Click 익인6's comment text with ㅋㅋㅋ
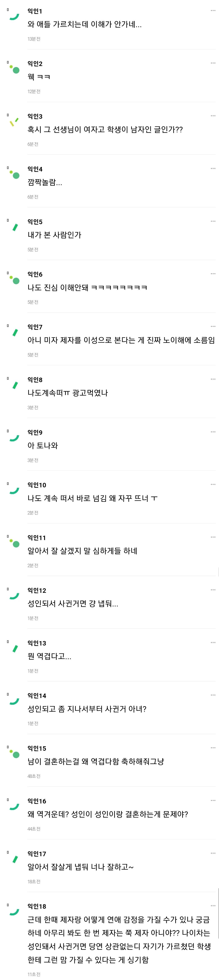The image size is (219, 980). [x=87, y=288]
